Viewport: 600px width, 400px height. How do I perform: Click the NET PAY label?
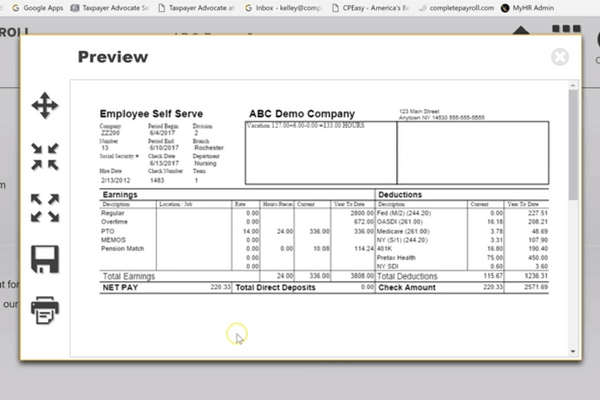click(120, 287)
